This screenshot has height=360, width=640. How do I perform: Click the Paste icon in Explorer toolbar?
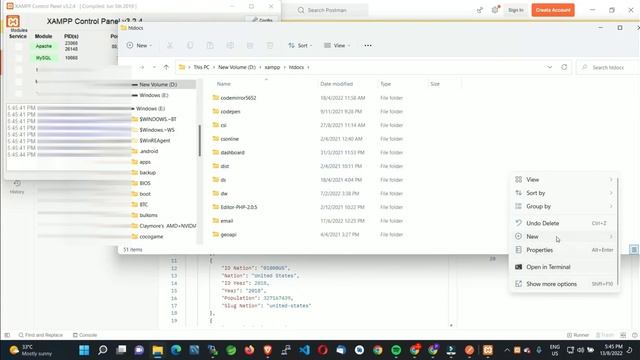click(210, 46)
